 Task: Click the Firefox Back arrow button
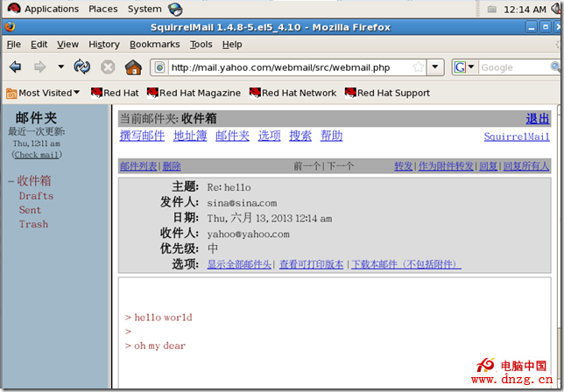[x=16, y=66]
